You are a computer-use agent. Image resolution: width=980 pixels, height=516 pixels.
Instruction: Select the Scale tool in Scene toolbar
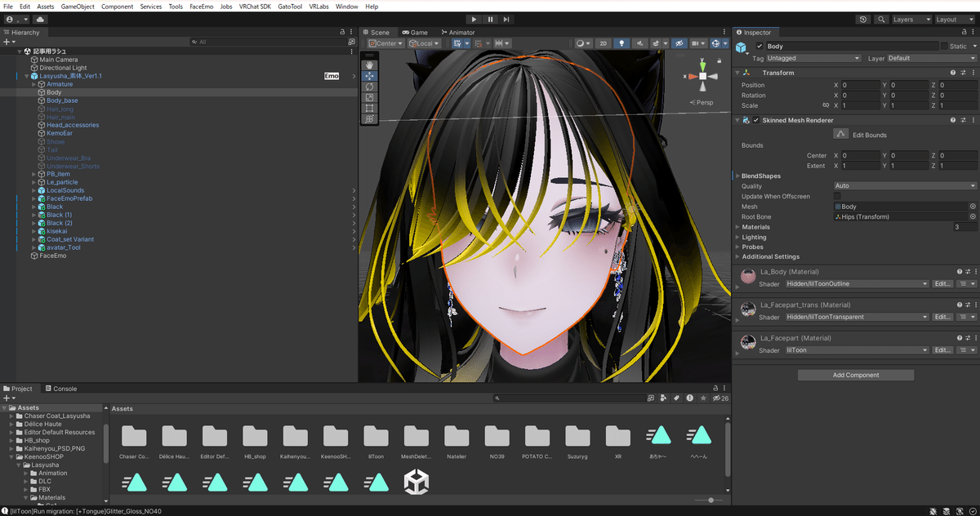pos(369,97)
